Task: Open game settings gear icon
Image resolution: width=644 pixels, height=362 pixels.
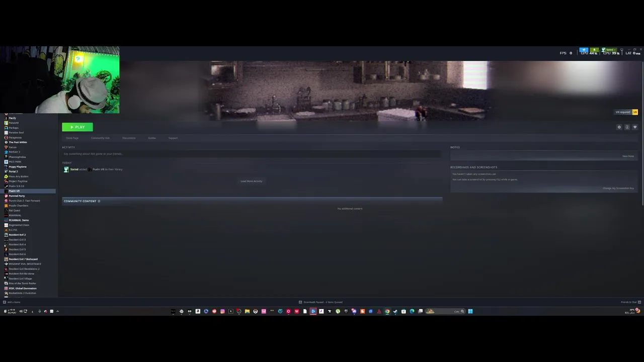Action: tap(619, 127)
